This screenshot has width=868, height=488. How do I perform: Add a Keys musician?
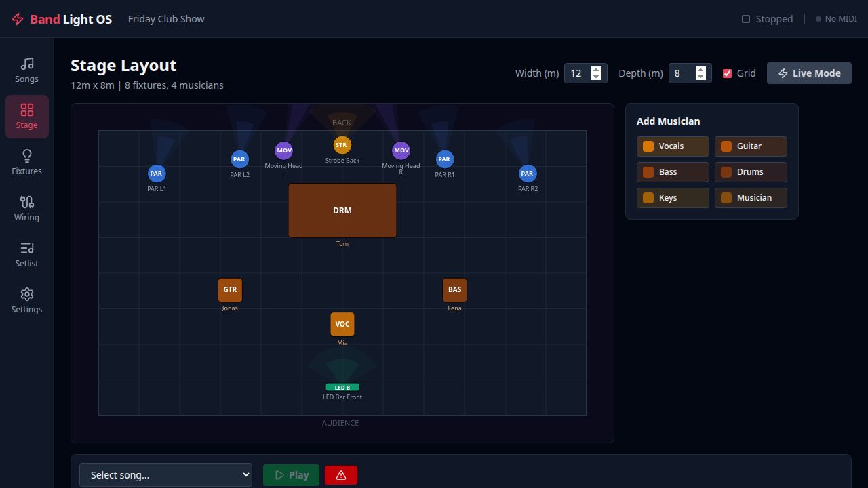(x=673, y=198)
